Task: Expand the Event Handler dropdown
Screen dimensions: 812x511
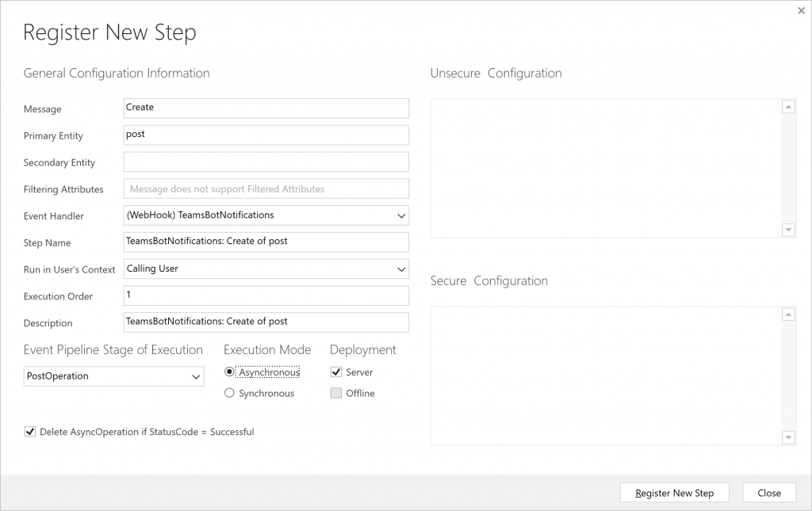Action: click(400, 215)
